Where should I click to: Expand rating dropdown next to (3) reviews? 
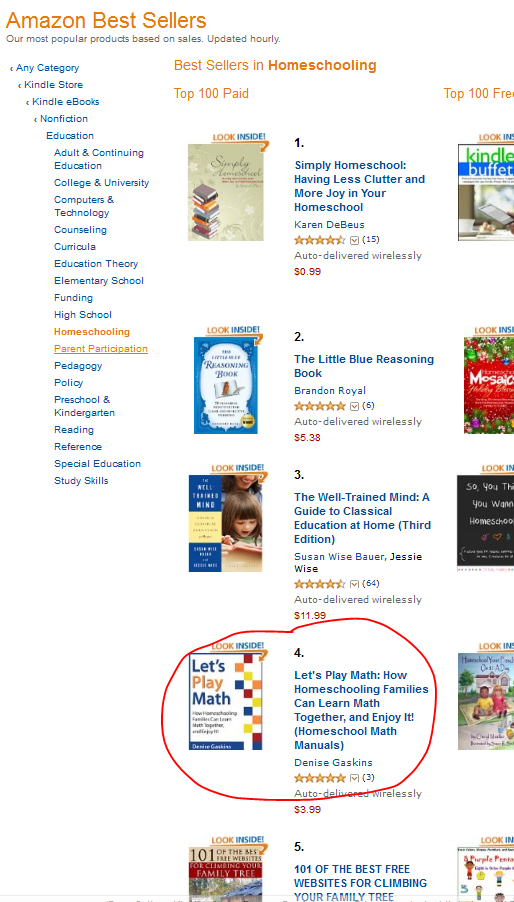[x=354, y=779]
